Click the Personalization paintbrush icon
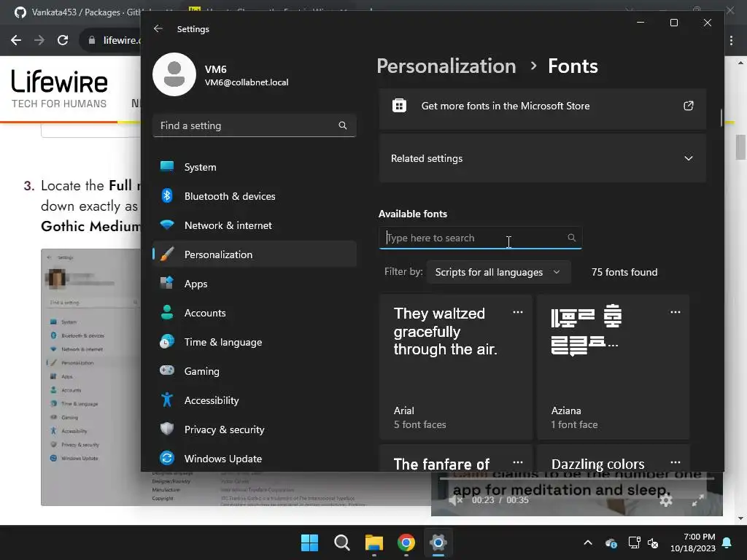The image size is (747, 560). pos(167,254)
